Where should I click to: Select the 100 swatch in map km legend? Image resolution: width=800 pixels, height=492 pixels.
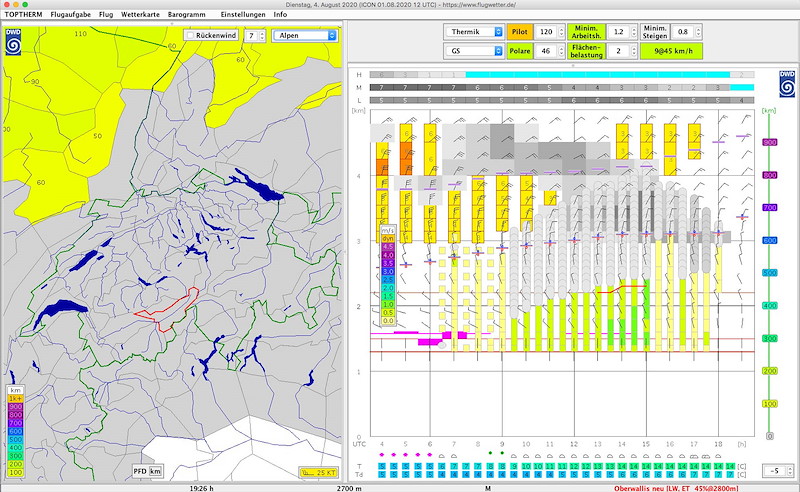pyautogui.click(x=16, y=473)
